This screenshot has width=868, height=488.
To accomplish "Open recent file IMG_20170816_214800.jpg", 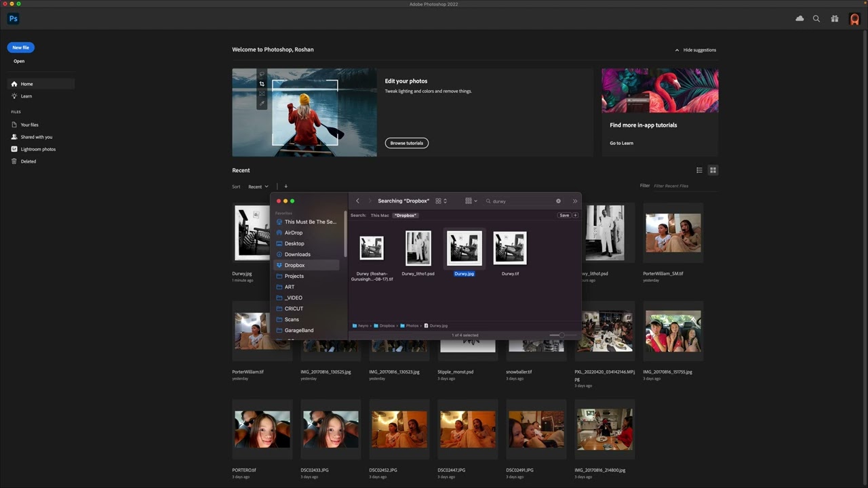I will click(605, 429).
